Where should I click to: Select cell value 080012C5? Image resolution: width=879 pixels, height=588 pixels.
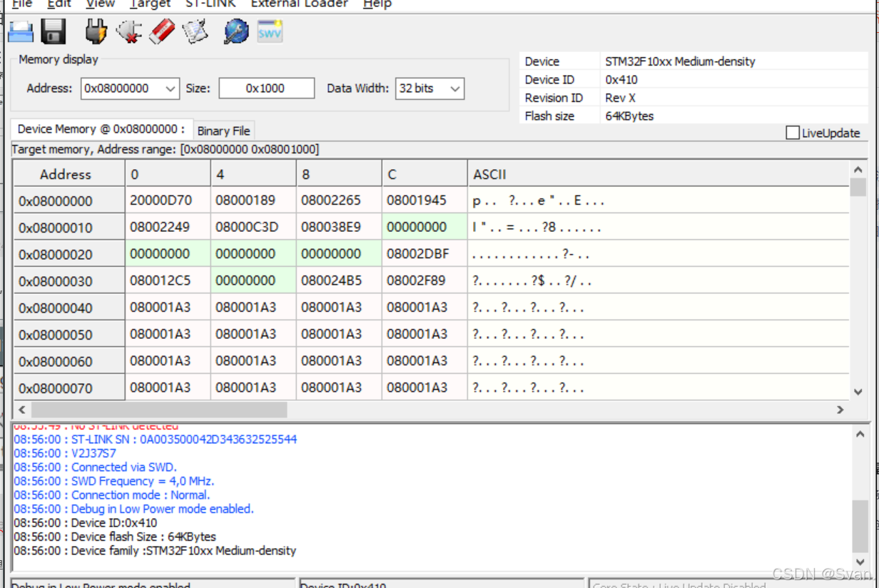[x=168, y=280]
